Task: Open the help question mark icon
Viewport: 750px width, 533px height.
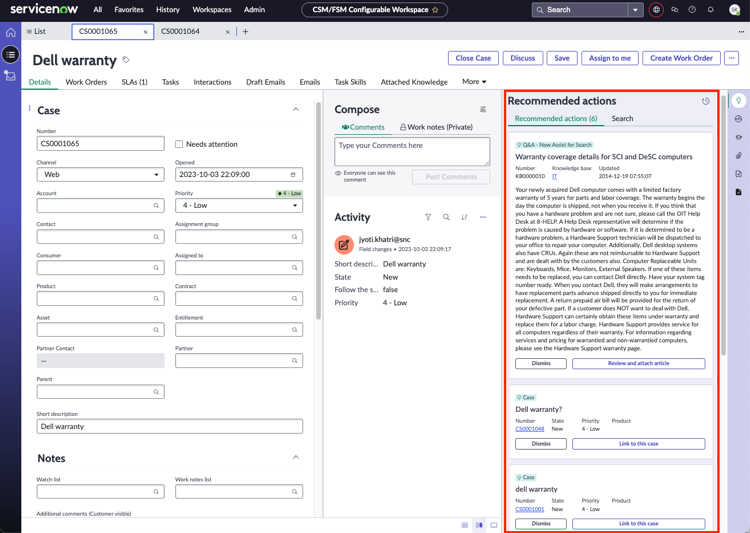Action: [692, 10]
